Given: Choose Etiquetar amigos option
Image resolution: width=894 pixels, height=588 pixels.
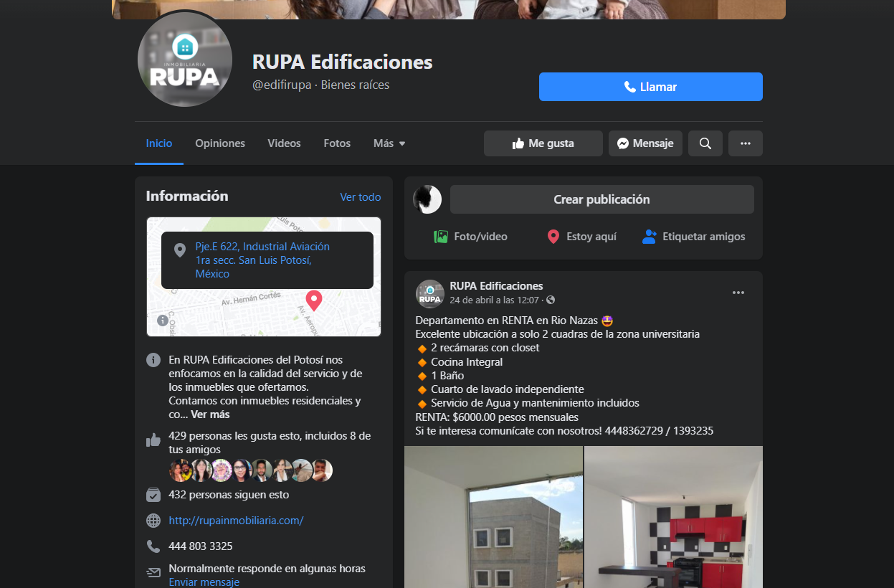Looking at the screenshot, I should tap(694, 237).
